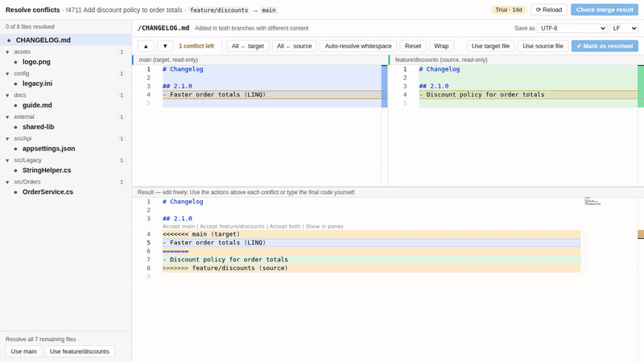Image resolution: width=644 pixels, height=362 pixels.
Task: Click the Reload button
Action: click(x=549, y=10)
